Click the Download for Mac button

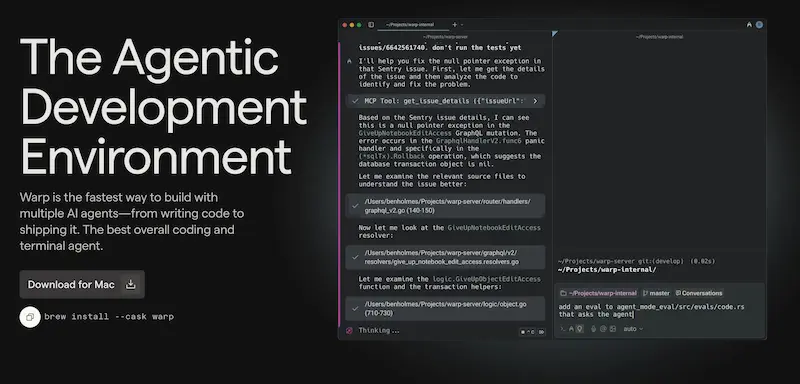[82, 284]
